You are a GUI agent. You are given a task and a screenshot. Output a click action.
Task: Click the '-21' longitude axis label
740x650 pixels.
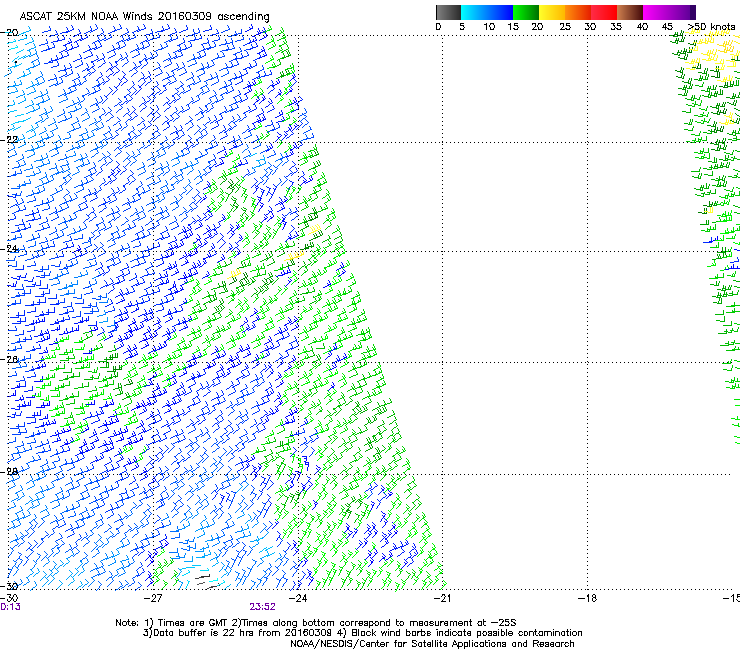[442, 599]
